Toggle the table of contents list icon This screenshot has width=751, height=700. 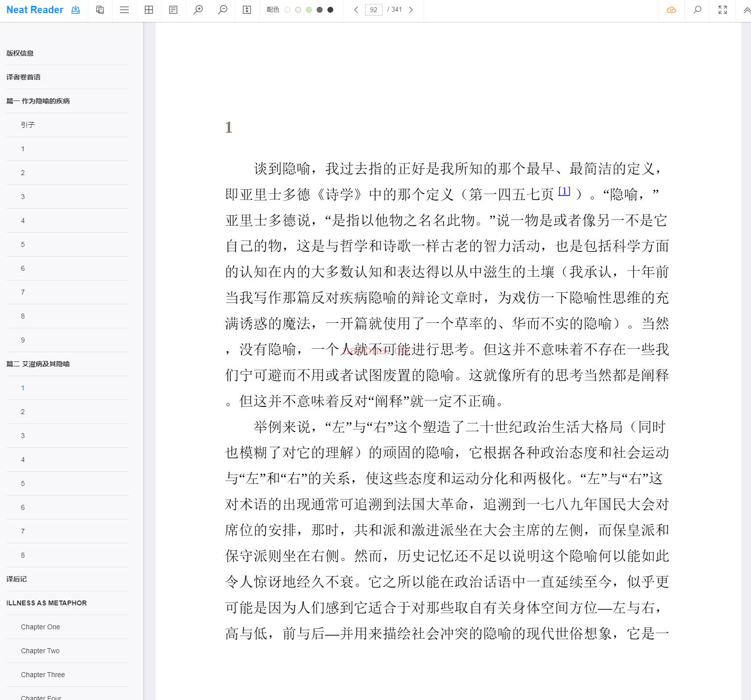click(124, 10)
